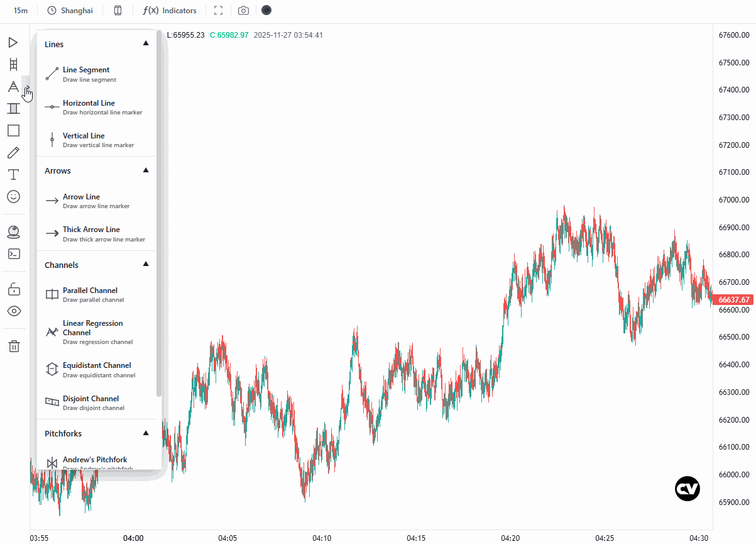The image size is (756, 544).
Task: Toggle the lock drawings icon
Action: tap(14, 289)
